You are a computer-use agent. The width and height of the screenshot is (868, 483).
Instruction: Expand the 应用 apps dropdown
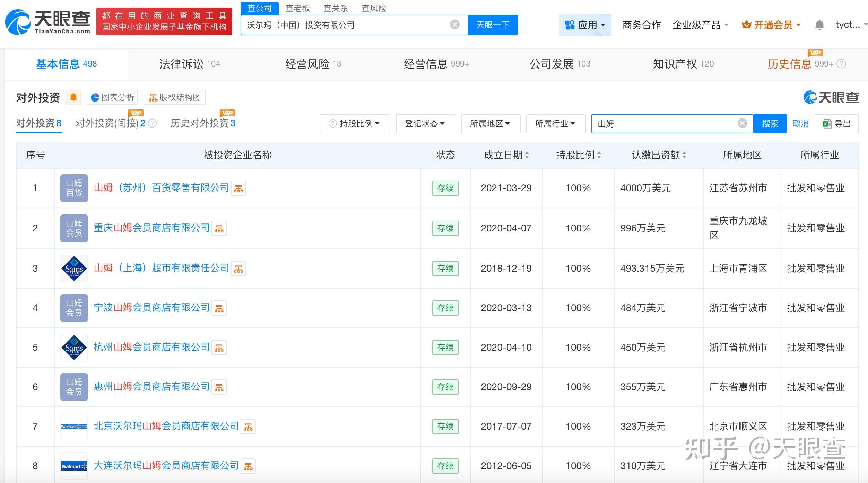[x=585, y=25]
